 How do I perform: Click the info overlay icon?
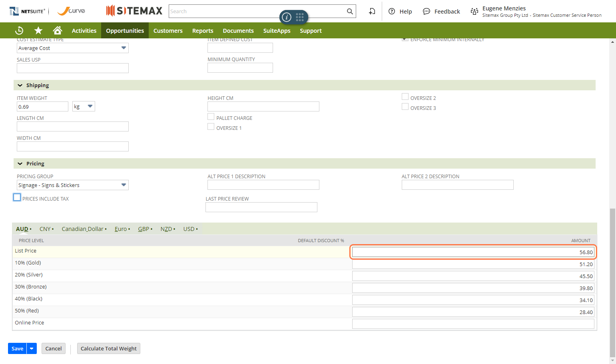287,17
